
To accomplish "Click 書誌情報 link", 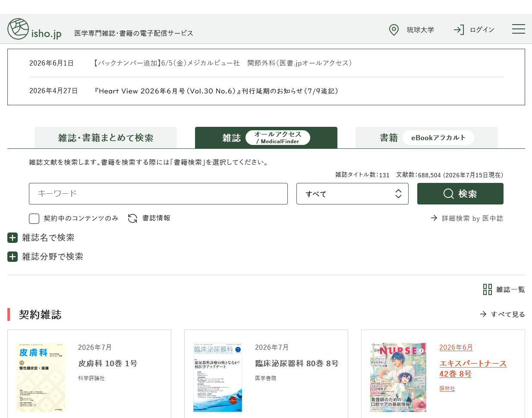I will tap(156, 218).
